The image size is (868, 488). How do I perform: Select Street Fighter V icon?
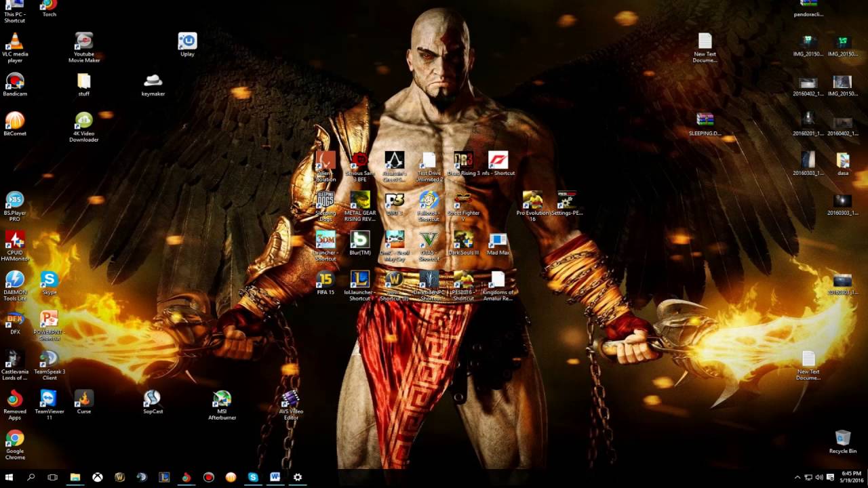pyautogui.click(x=464, y=207)
